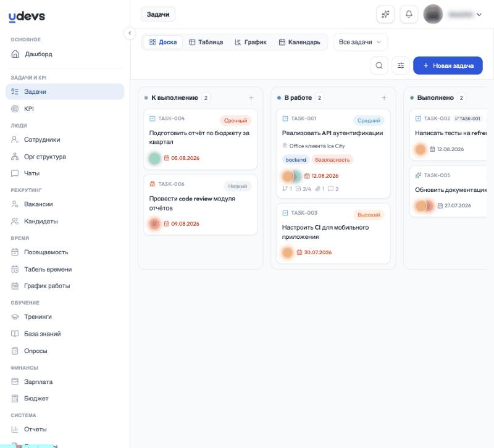Image resolution: width=494 pixels, height=448 pixels.
Task: Collapse the sidebar with arrow toggle
Action: (x=130, y=33)
